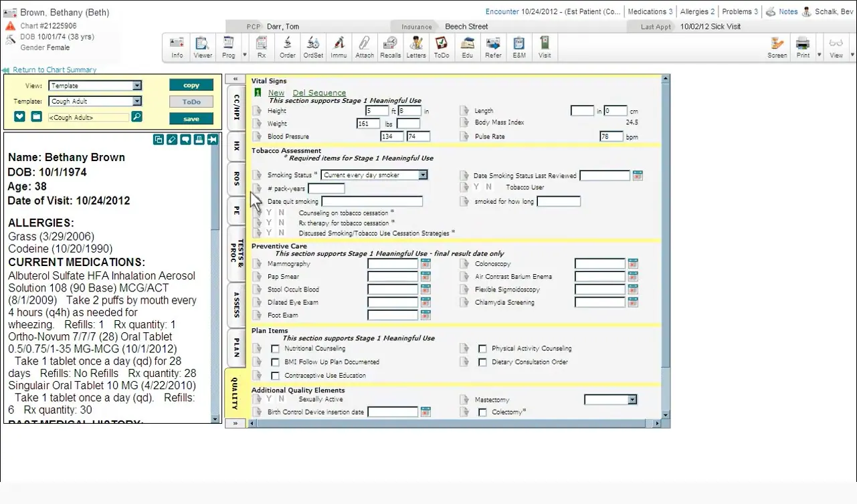Open the E&M coding tool
The width and height of the screenshot is (857, 504).
tap(519, 45)
